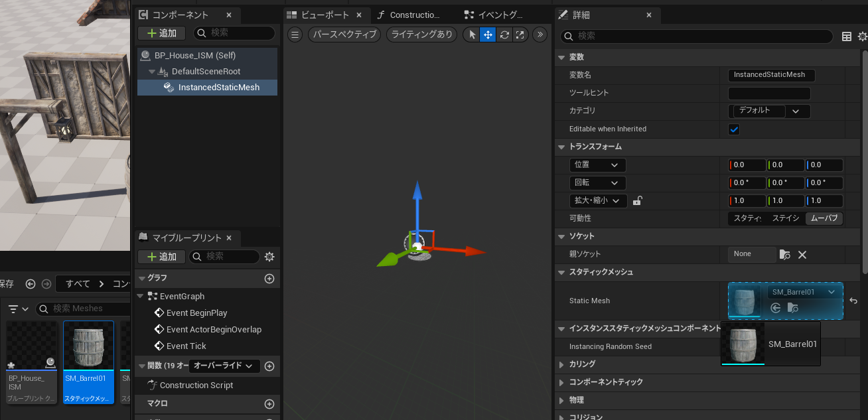The image size is (868, 420).
Task: Click the 保存 save button
Action: click(x=7, y=283)
